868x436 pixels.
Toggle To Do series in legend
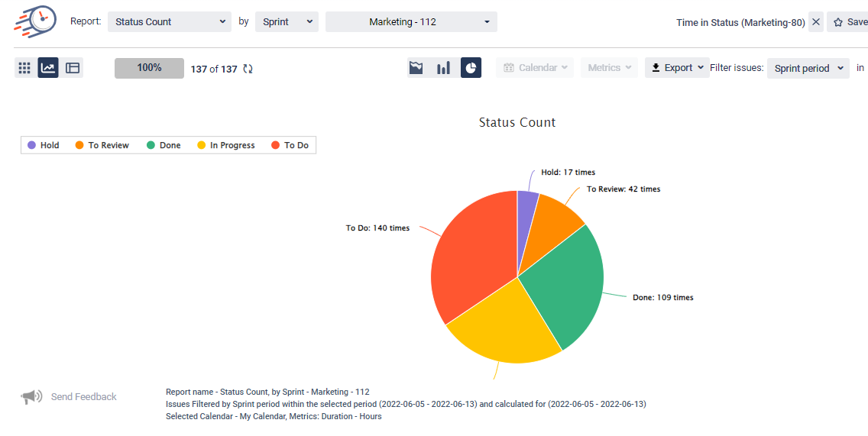(x=290, y=146)
